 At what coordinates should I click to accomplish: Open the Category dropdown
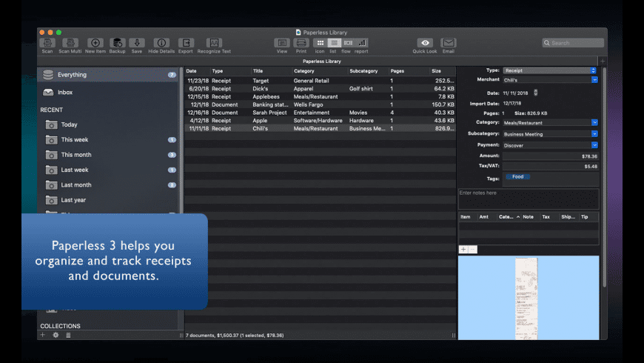pyautogui.click(x=594, y=122)
